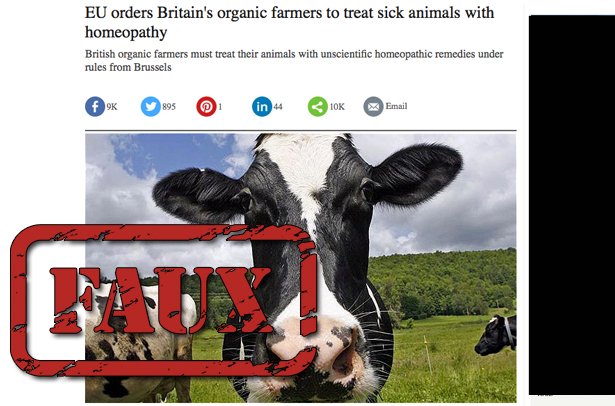Share on LinkedIn using the in icon
615x406 pixels.
coord(262,107)
